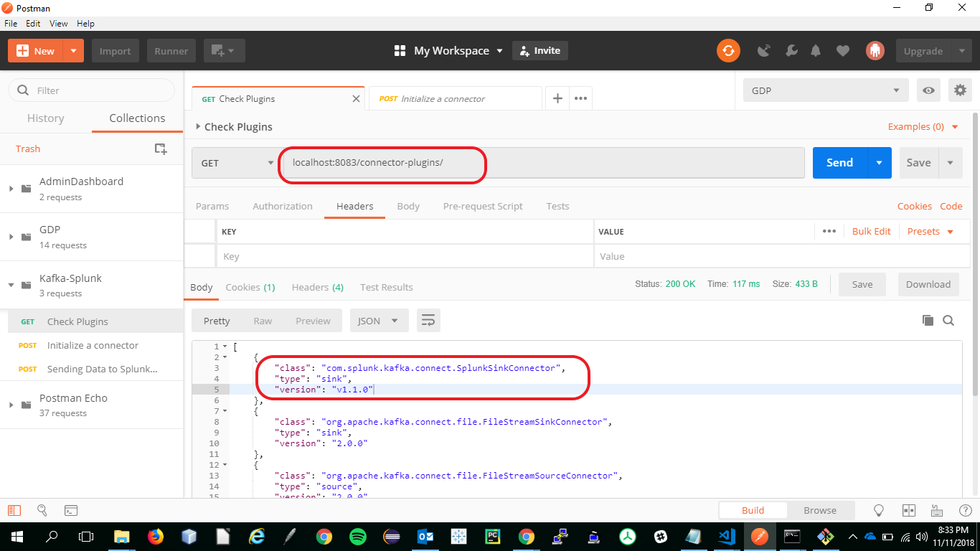
Task: Select Preview response view
Action: (314, 321)
